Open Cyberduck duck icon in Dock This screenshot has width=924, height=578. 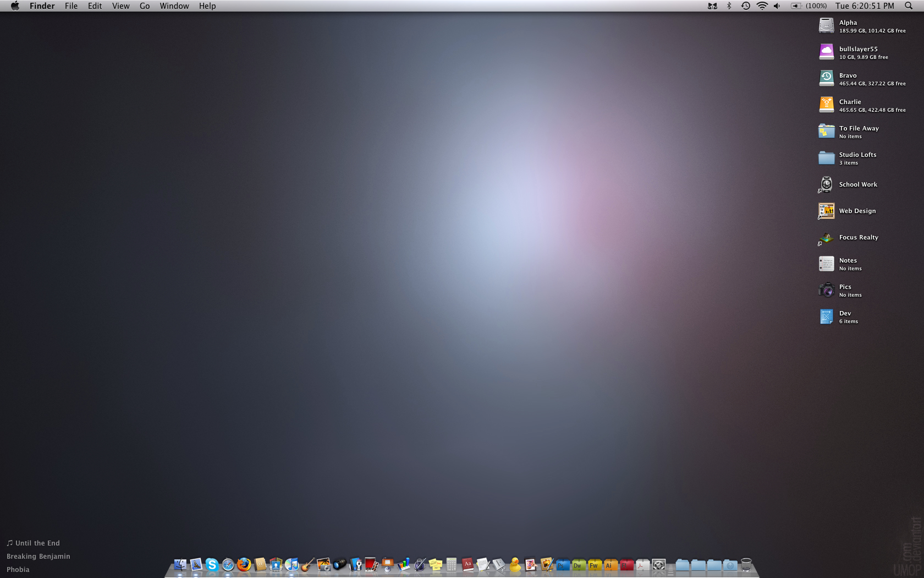point(515,564)
